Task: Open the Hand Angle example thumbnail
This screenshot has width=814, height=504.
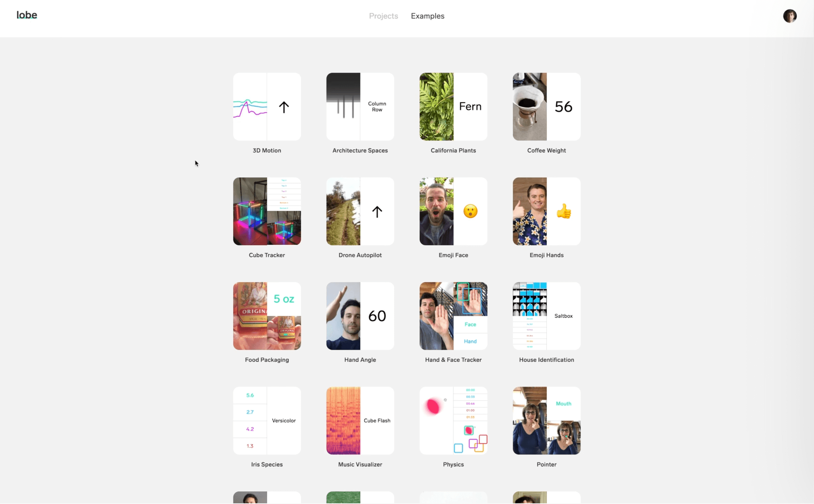Action: [x=360, y=316]
